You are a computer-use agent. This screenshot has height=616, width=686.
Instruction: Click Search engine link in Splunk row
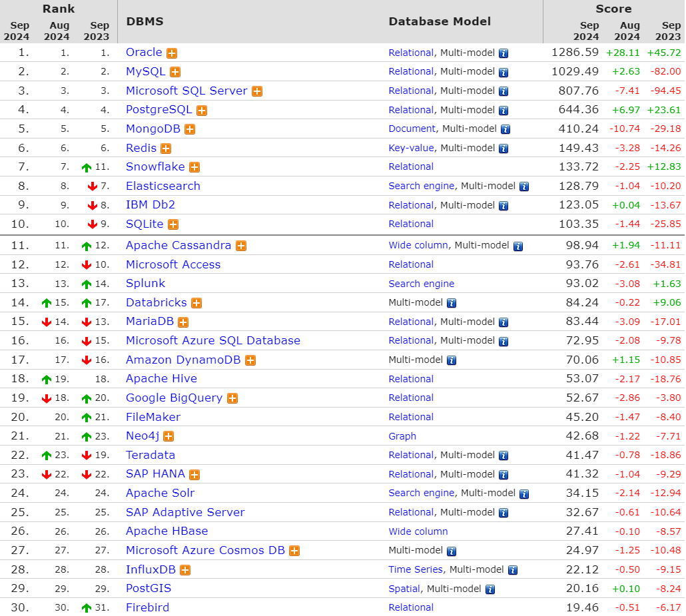point(422,284)
